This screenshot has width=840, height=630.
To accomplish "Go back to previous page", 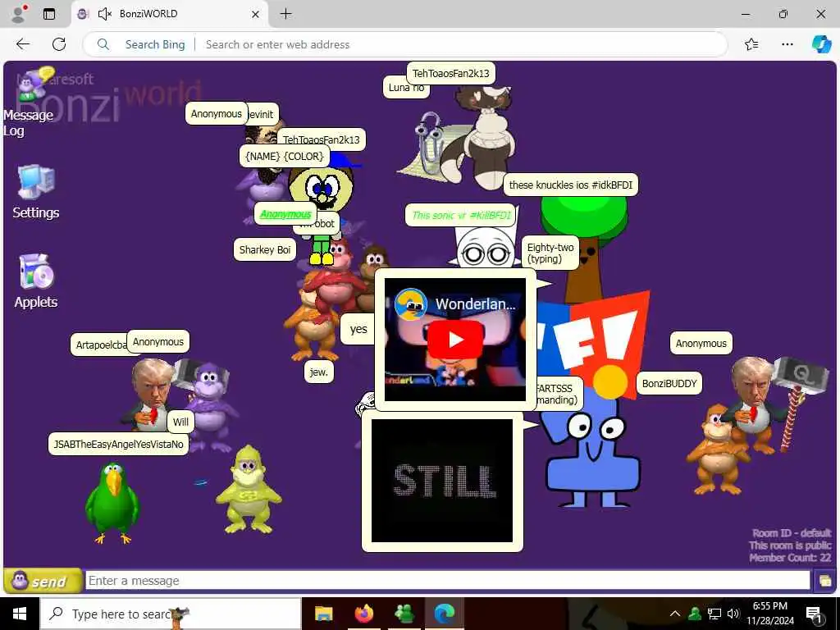I will pyautogui.click(x=22, y=44).
